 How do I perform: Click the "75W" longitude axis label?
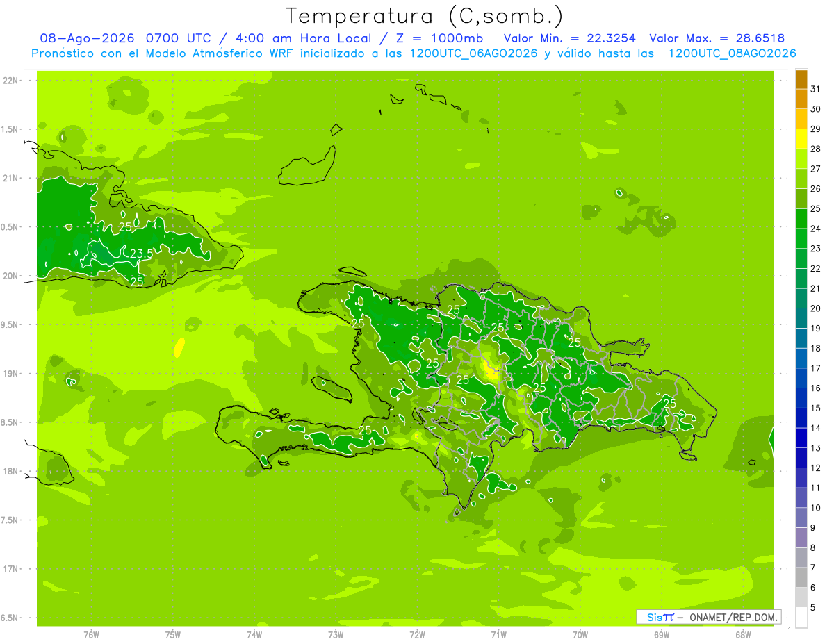[173, 635]
